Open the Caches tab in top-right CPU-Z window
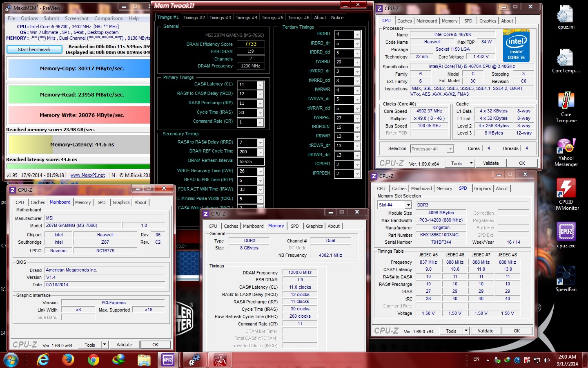Image resolution: width=588 pixels, height=368 pixels. (x=405, y=21)
